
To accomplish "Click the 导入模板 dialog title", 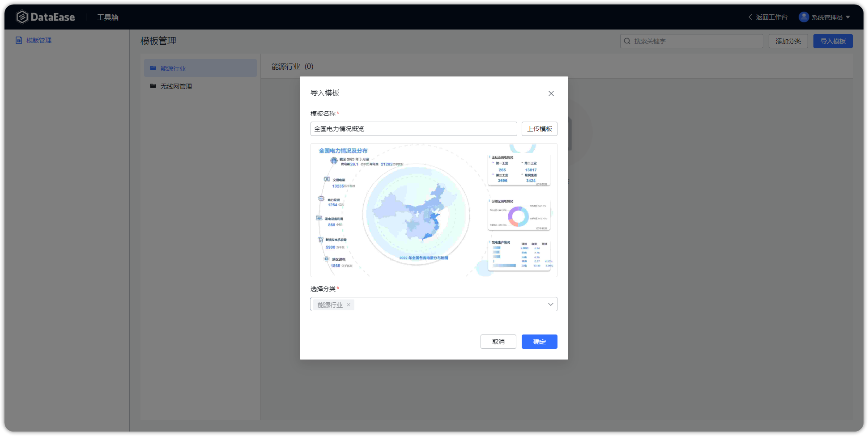I will pos(325,93).
